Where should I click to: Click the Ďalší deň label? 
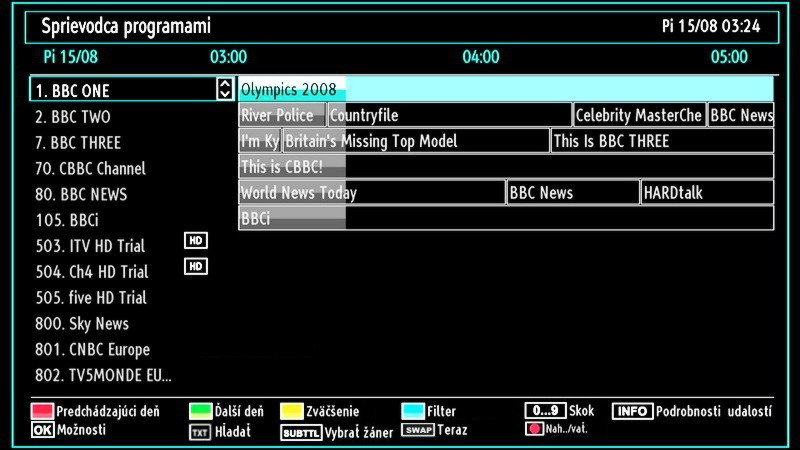tap(239, 411)
